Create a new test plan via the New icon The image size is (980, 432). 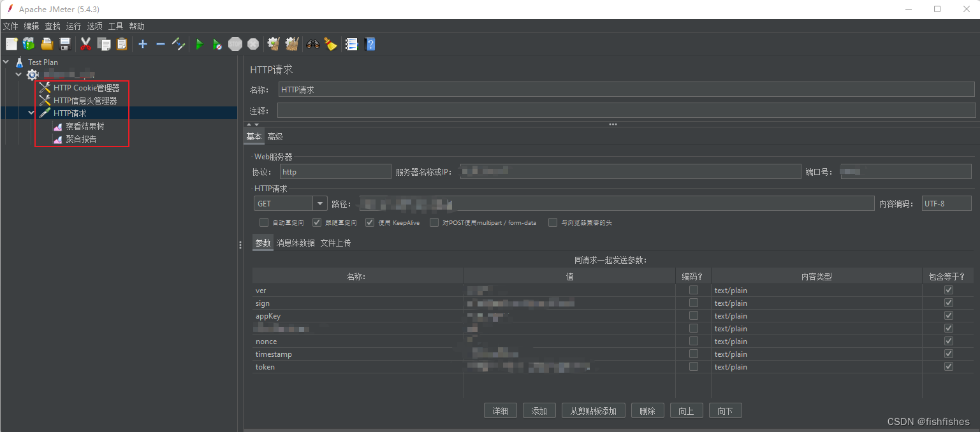click(11, 44)
